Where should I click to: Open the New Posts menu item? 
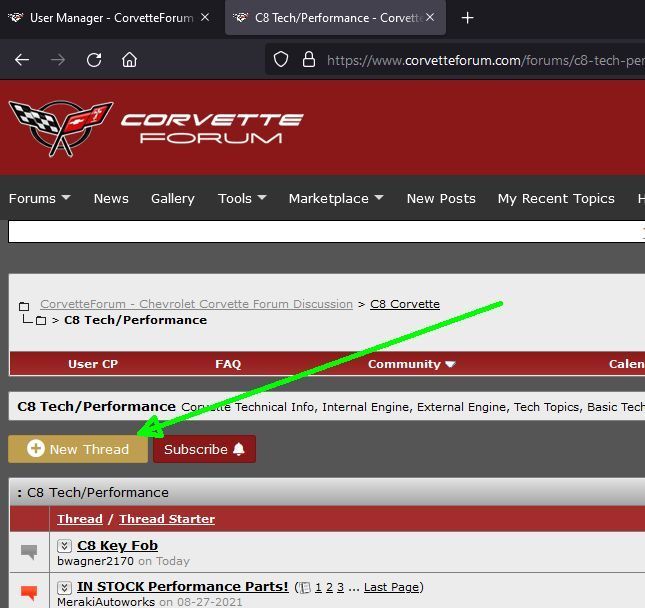coord(441,198)
